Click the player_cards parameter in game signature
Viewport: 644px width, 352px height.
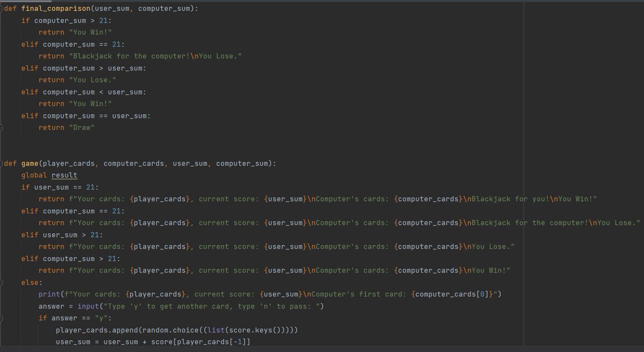pyautogui.click(x=69, y=163)
